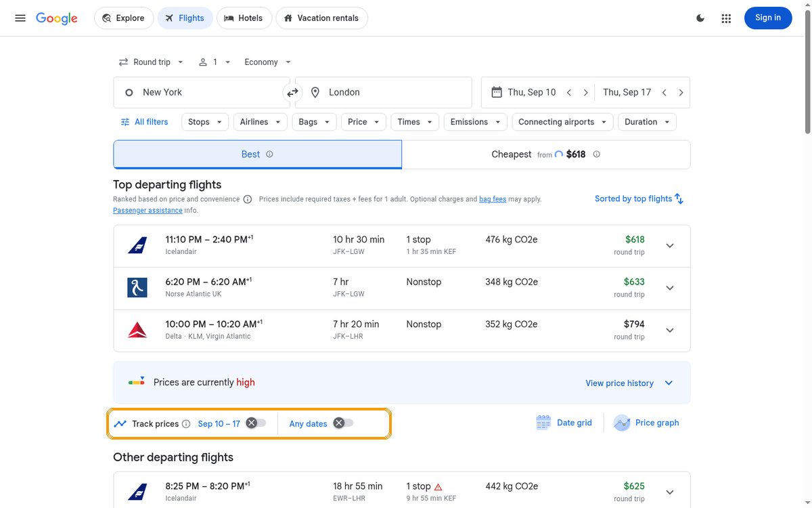Expand the $633 Norse Atlantic flight details
This screenshot has width=812, height=508.
point(670,288)
